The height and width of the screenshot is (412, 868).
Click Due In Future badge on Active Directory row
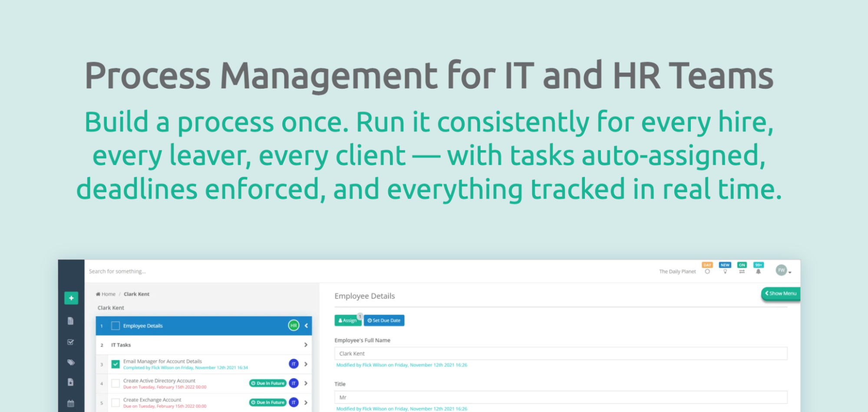pyautogui.click(x=268, y=383)
